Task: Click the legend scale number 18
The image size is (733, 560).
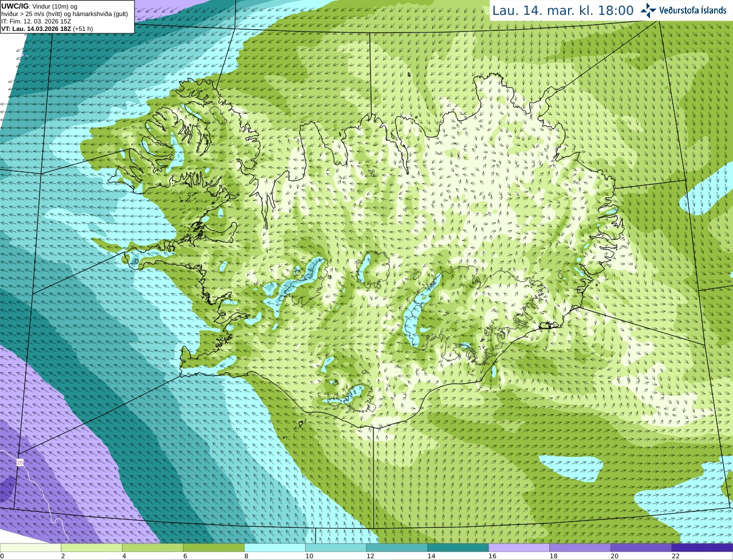Action: click(554, 556)
